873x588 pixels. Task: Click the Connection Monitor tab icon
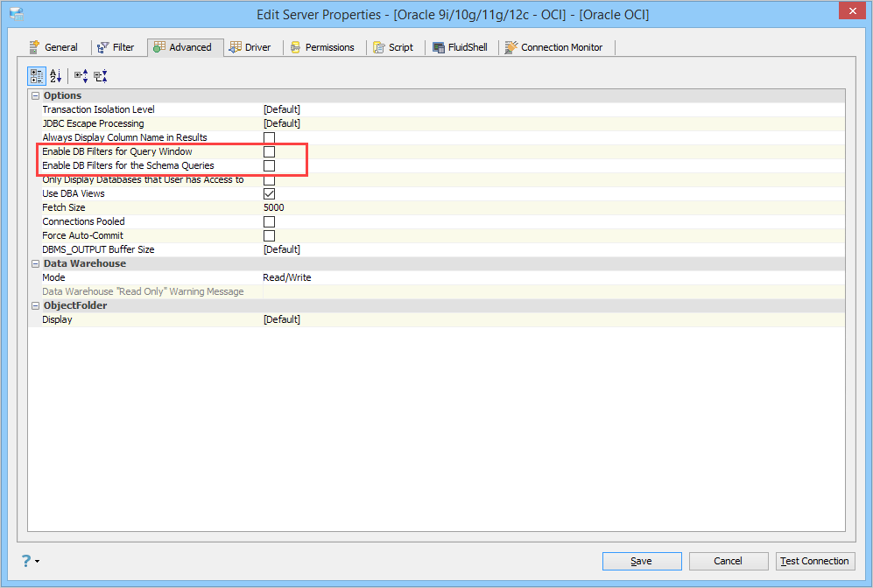coord(510,47)
